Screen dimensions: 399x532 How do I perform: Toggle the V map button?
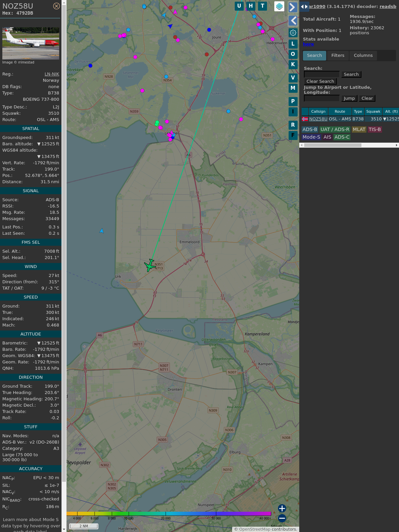[x=293, y=78]
